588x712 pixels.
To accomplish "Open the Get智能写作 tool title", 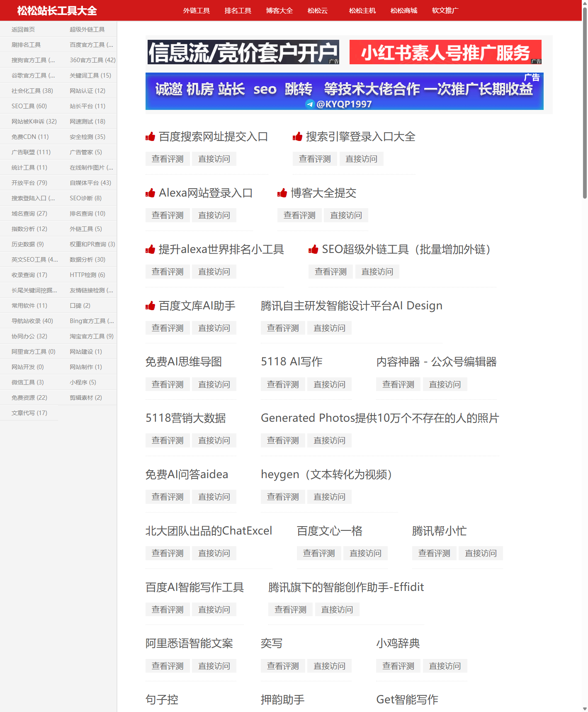I will pos(407,700).
